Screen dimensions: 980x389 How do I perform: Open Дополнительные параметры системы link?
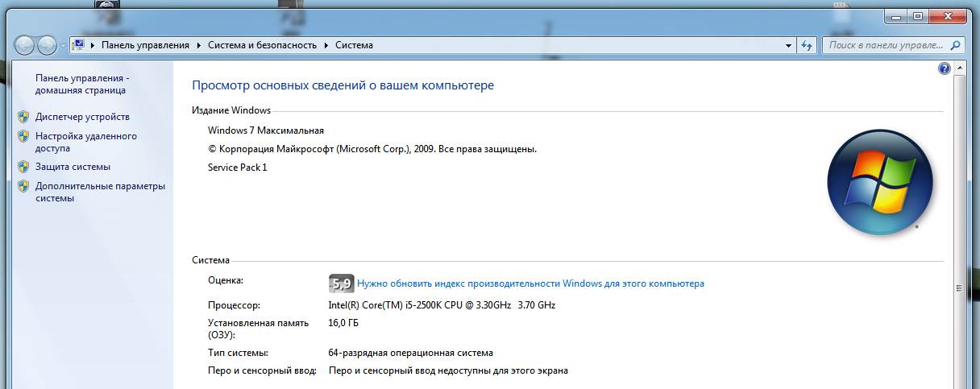100,192
